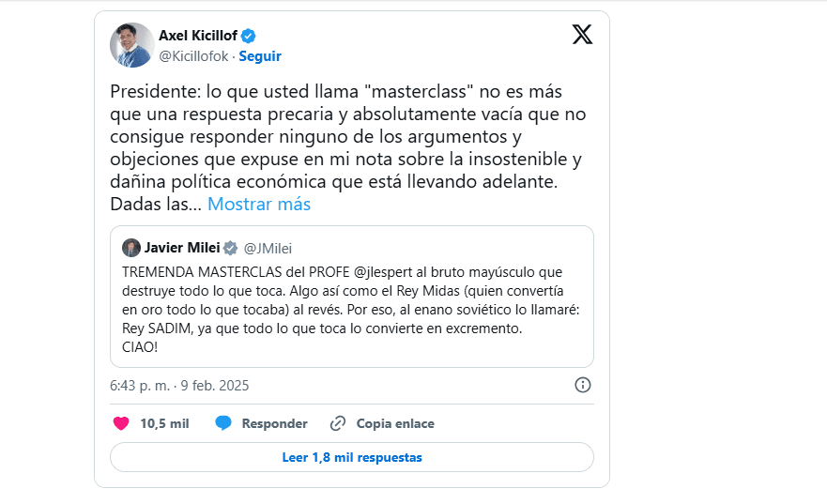Click the @JMilei handle
This screenshot has width=827, height=504.
(268, 248)
